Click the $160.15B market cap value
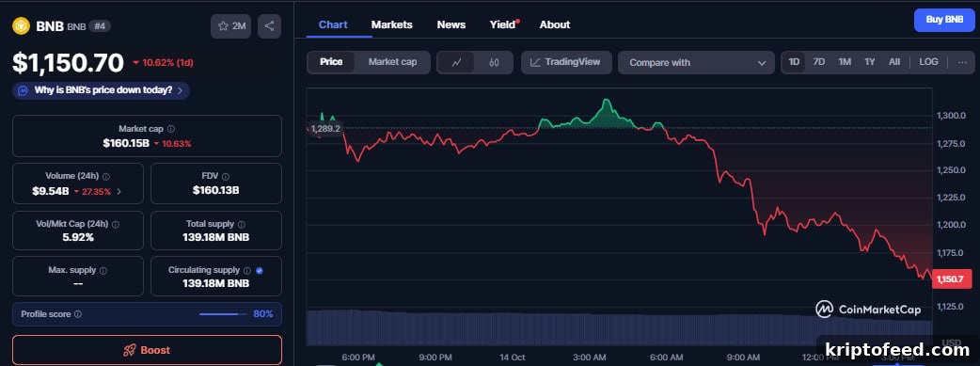This screenshot has width=980, height=366. click(126, 143)
